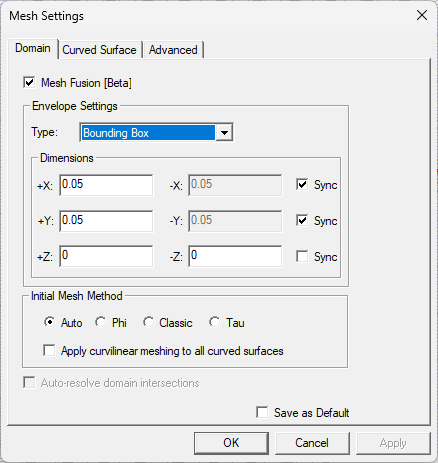Click the +Y dimension input field
Image resolution: width=438 pixels, height=463 pixels.
coord(106,221)
